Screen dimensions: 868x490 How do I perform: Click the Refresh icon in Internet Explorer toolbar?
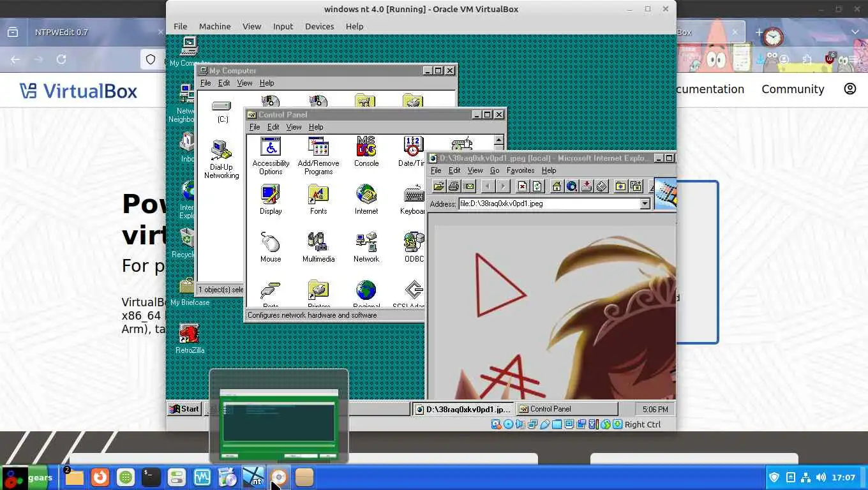tap(537, 186)
